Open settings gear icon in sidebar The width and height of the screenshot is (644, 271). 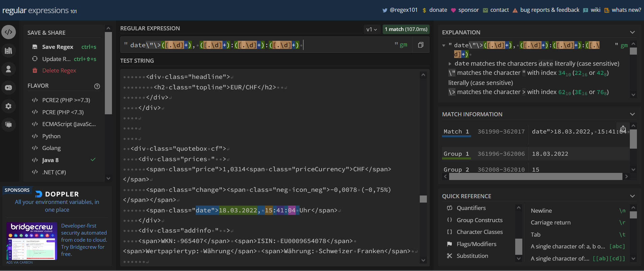(9, 106)
